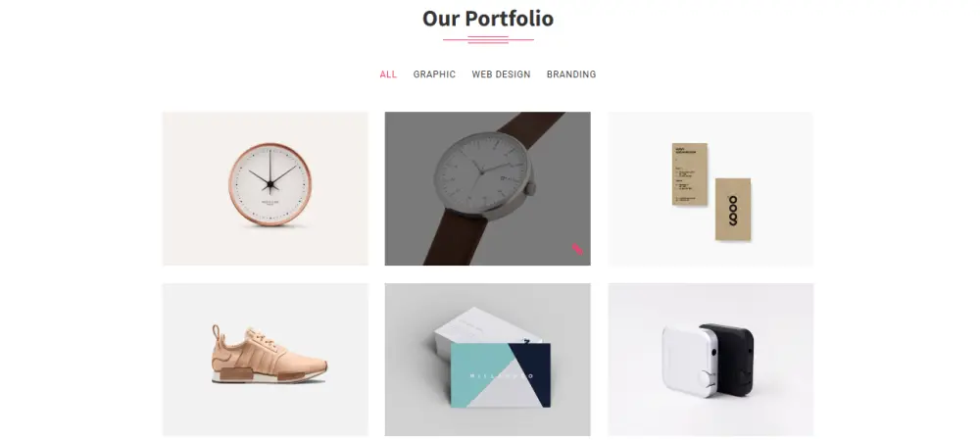
Task: Click the teal and navy geometric card
Action: pos(501,375)
